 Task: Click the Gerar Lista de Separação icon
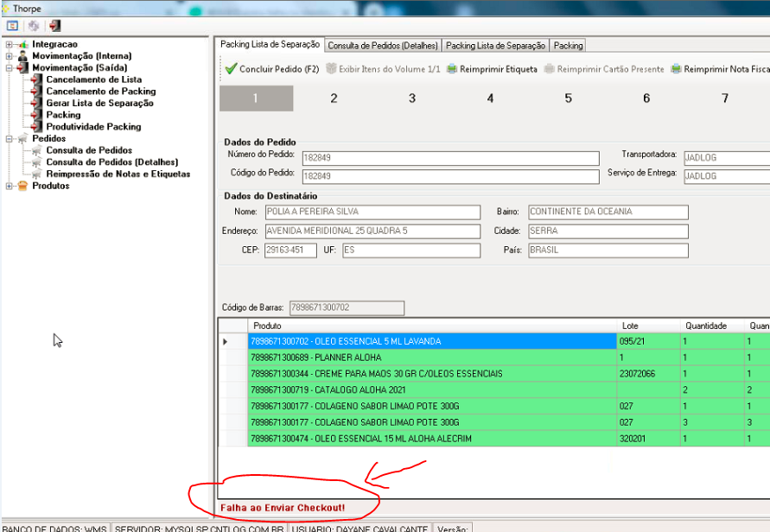36,103
